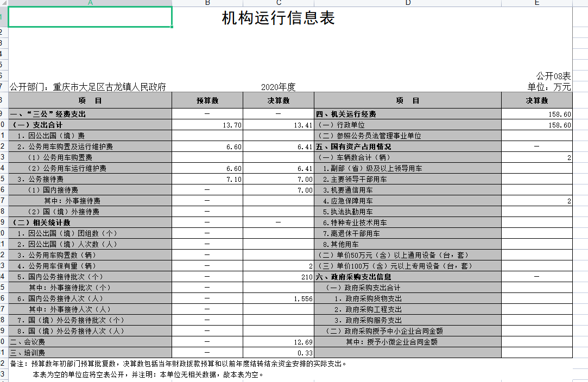
Task: Click 7. 国（境）外公务接待批次（个） cell
Action: pos(90,321)
